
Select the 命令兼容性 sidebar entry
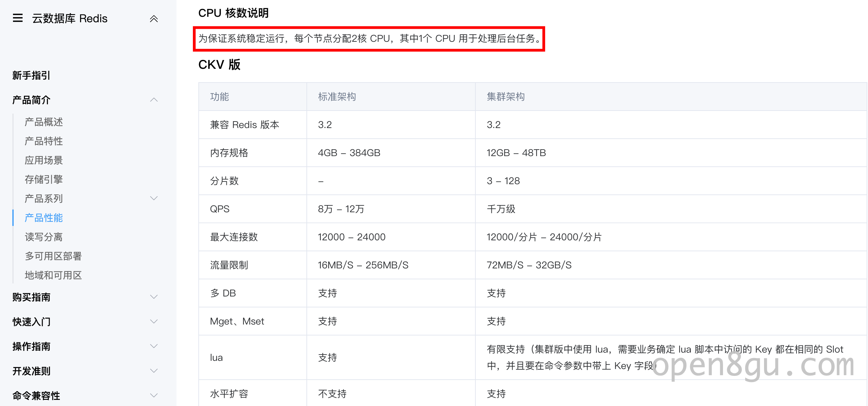click(x=36, y=396)
